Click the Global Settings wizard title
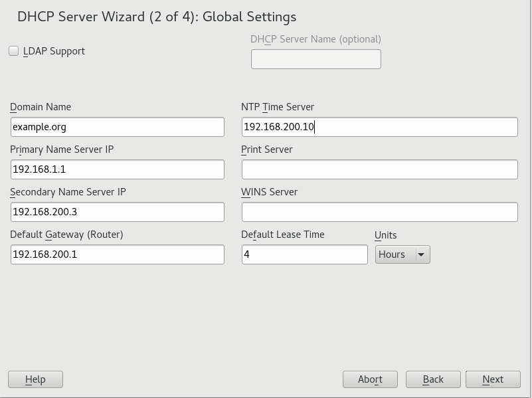This screenshot has height=398, width=532. pos(157,17)
